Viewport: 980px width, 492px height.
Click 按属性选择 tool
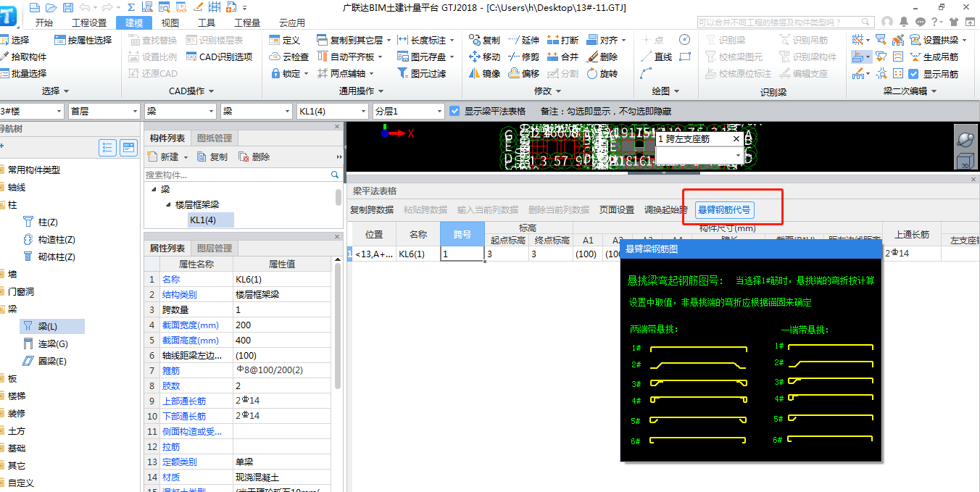click(83, 40)
